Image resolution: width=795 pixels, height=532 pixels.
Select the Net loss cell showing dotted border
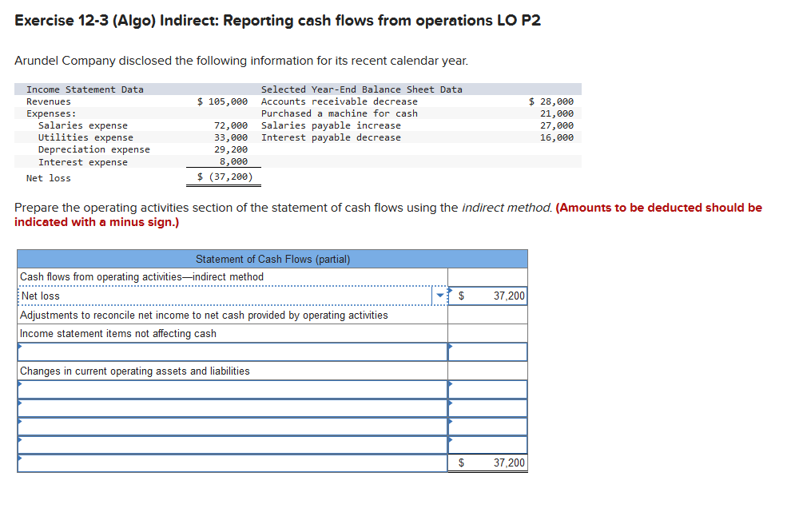tap(224, 296)
